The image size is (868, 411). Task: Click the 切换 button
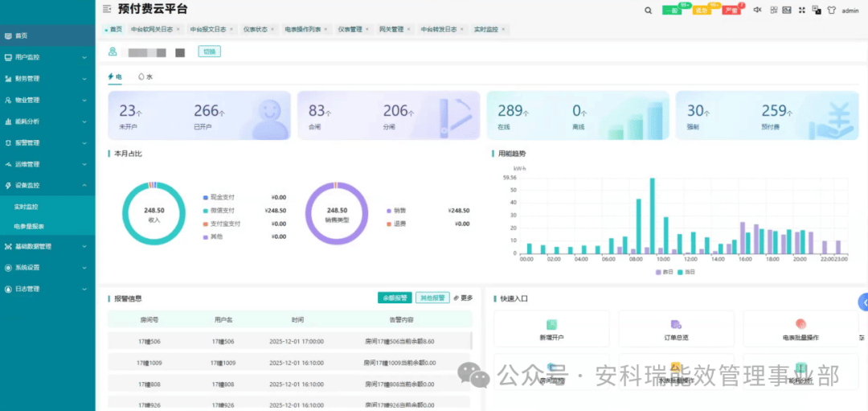pos(209,51)
